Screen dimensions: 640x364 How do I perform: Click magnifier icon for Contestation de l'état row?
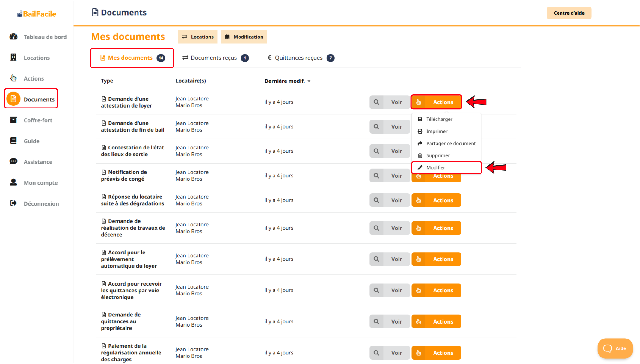376,151
